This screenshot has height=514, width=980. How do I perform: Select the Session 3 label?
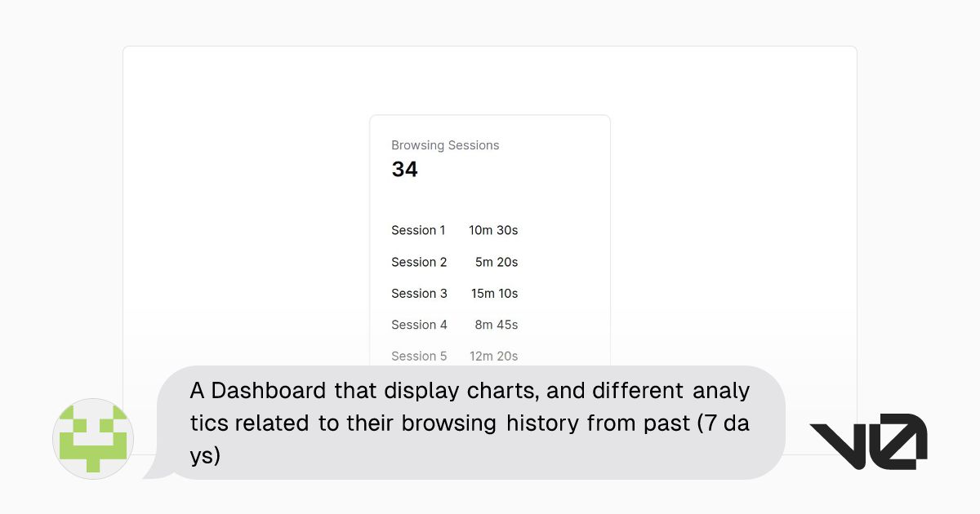tap(419, 293)
